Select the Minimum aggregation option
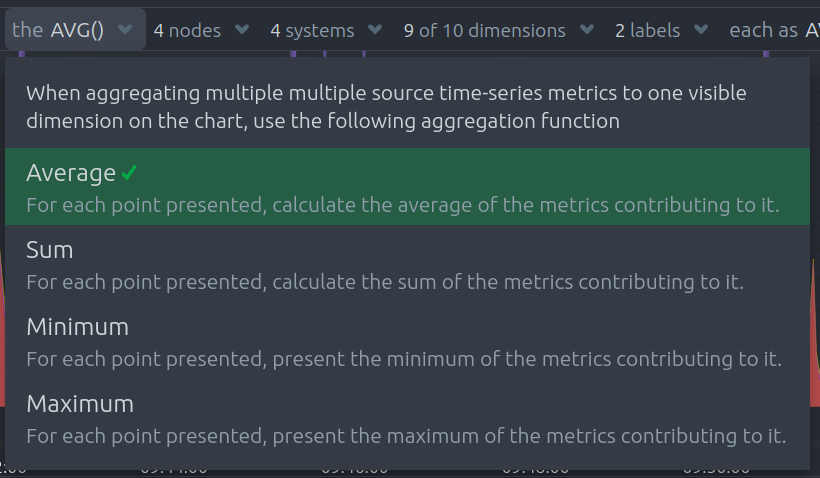Viewport: 820px width, 478px height. point(407,340)
